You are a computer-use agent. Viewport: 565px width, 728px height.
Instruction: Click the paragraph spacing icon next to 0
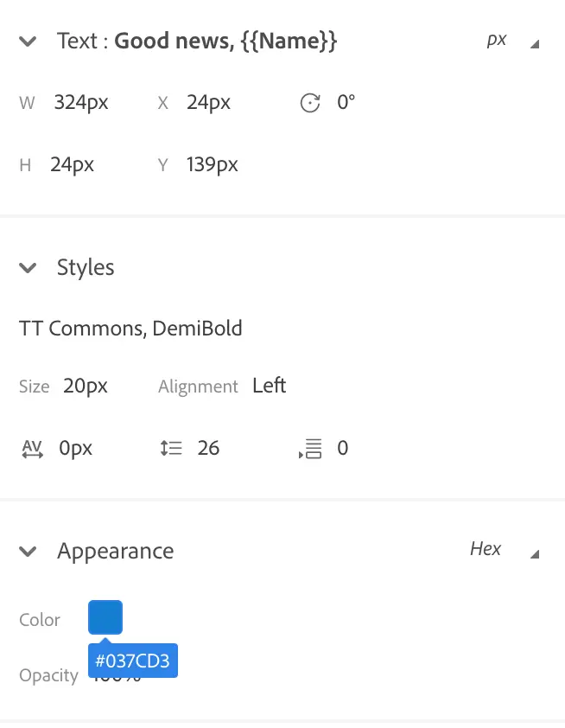coord(309,448)
